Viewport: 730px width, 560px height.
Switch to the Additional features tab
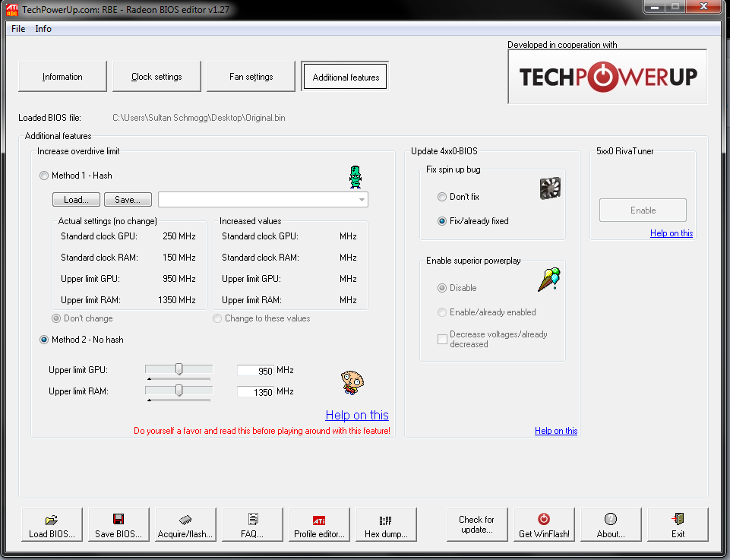click(346, 77)
